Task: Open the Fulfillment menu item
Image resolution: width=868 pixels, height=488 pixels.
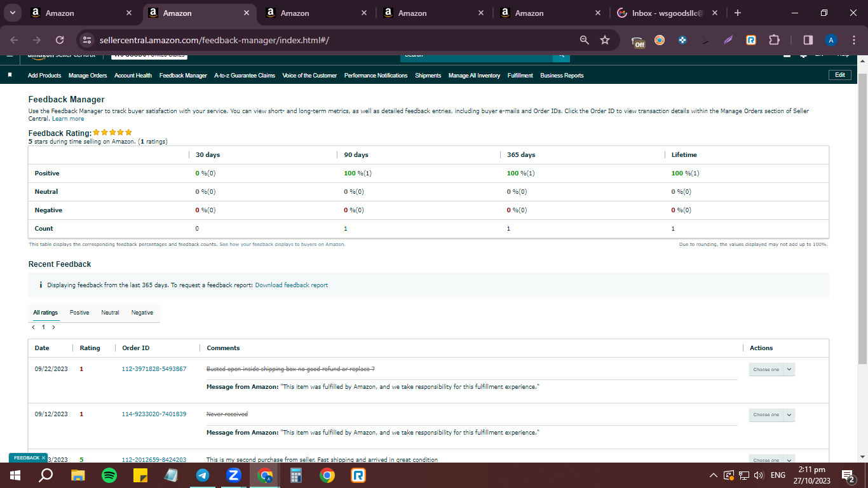Action: tap(520, 76)
